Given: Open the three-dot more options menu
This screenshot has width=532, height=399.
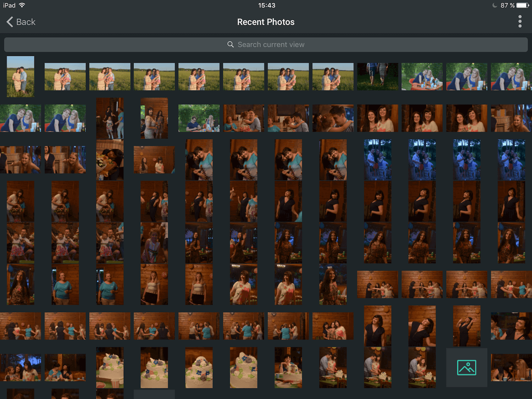Looking at the screenshot, I should [x=520, y=22].
